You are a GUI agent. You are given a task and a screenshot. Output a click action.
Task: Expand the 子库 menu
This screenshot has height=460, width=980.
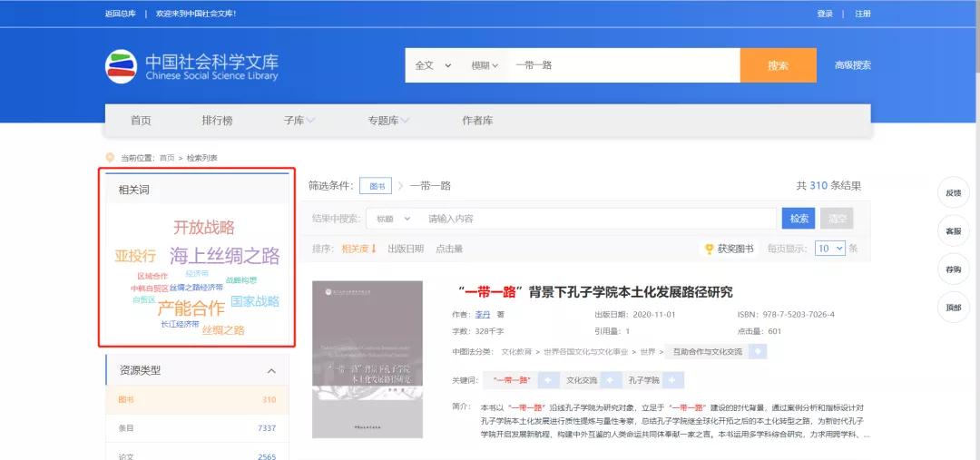pyautogui.click(x=299, y=121)
